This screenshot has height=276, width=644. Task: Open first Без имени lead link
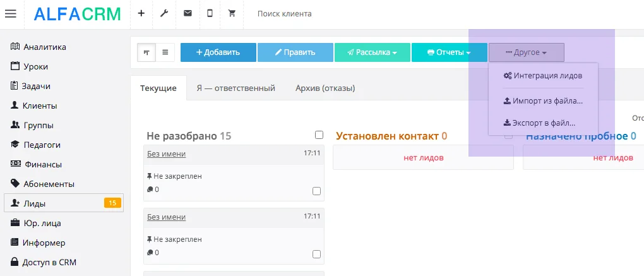(x=166, y=154)
